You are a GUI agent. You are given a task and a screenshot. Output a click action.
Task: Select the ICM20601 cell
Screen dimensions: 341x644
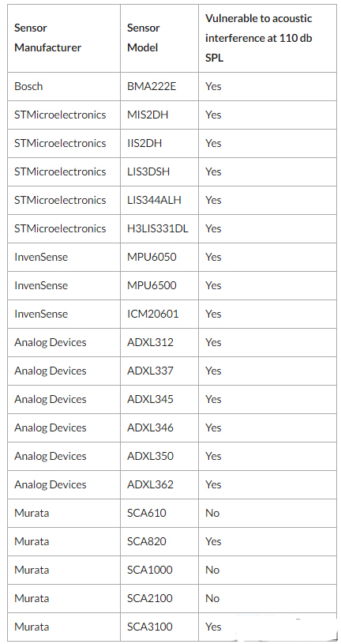152,314
